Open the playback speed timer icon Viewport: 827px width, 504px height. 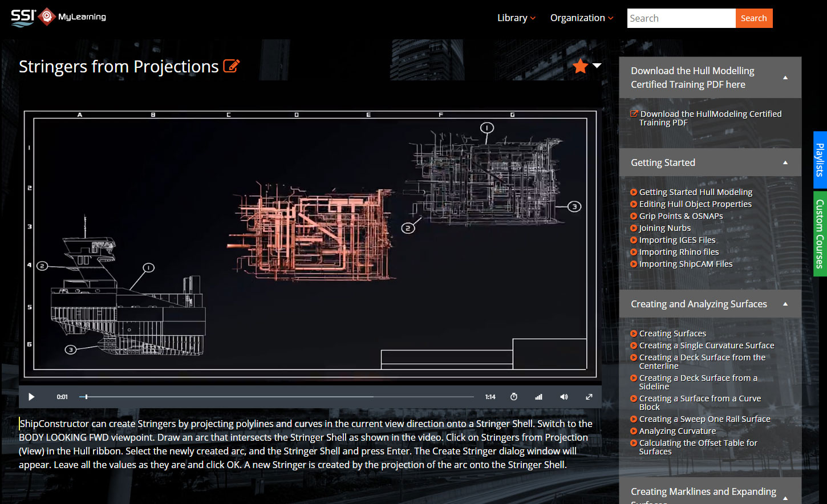(514, 396)
